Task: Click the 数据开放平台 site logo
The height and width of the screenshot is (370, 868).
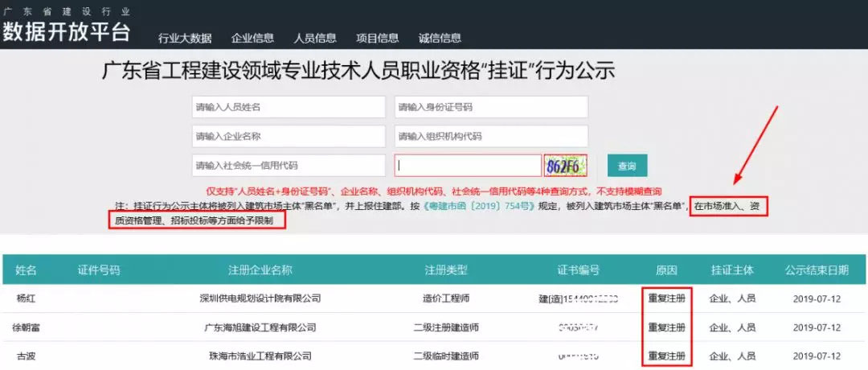Action: (x=66, y=31)
